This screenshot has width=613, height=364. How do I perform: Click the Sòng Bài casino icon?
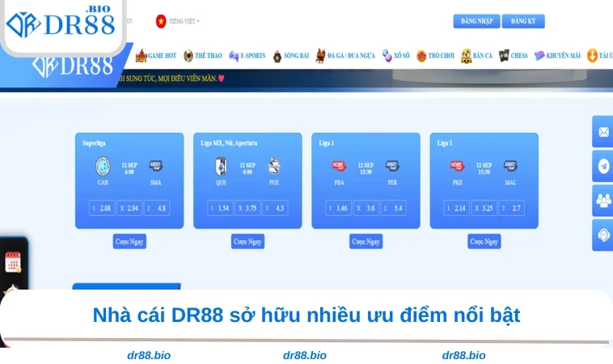pyautogui.click(x=277, y=56)
